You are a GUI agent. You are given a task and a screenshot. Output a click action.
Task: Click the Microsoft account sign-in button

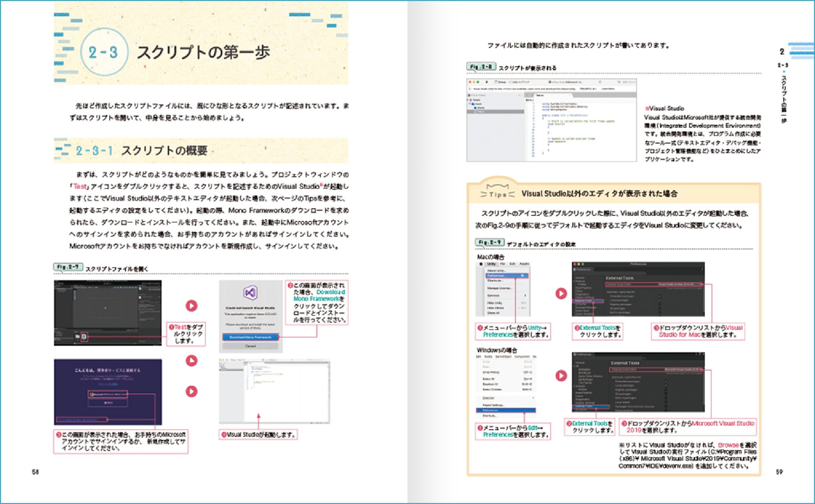[108, 394]
